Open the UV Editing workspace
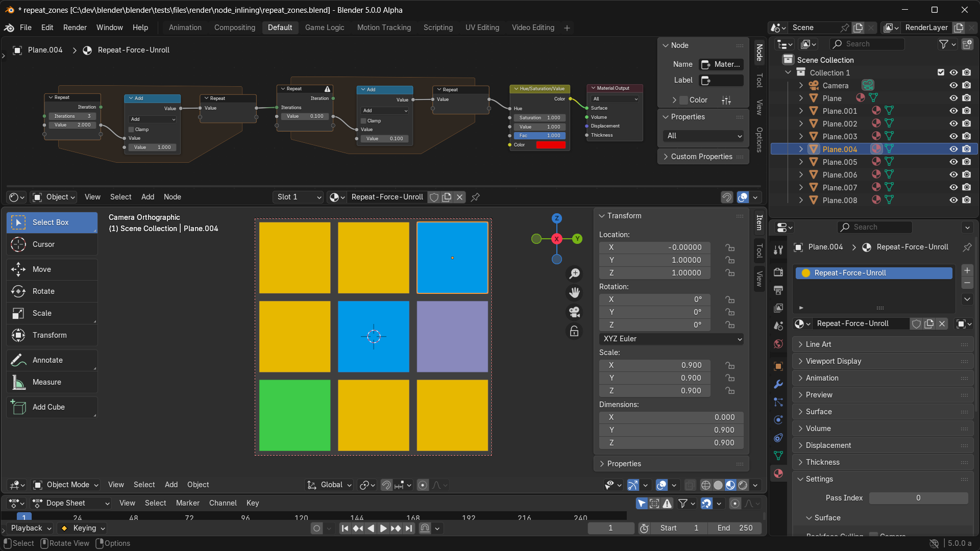This screenshot has width=980, height=551. (482, 28)
